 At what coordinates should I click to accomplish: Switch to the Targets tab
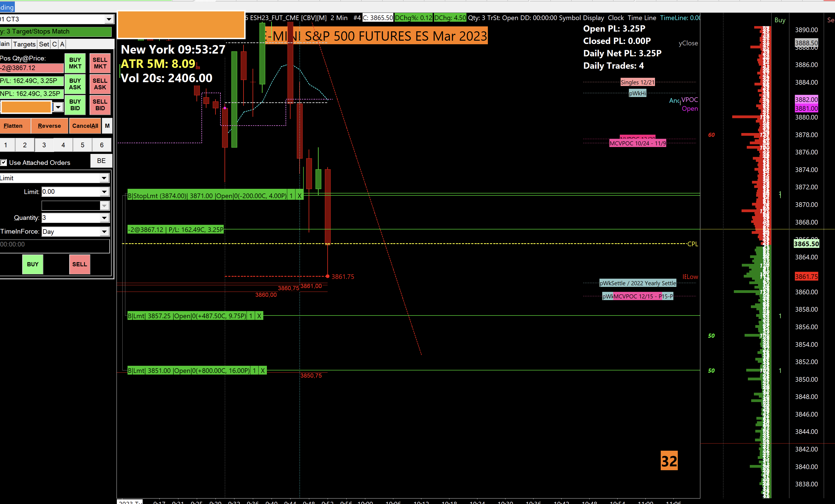tap(24, 44)
